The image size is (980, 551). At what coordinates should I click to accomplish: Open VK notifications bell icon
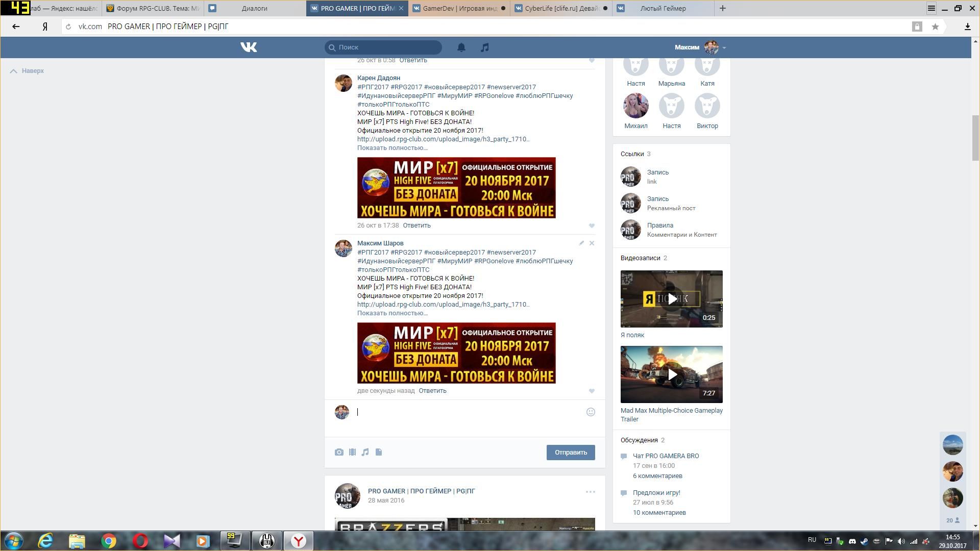[461, 47]
